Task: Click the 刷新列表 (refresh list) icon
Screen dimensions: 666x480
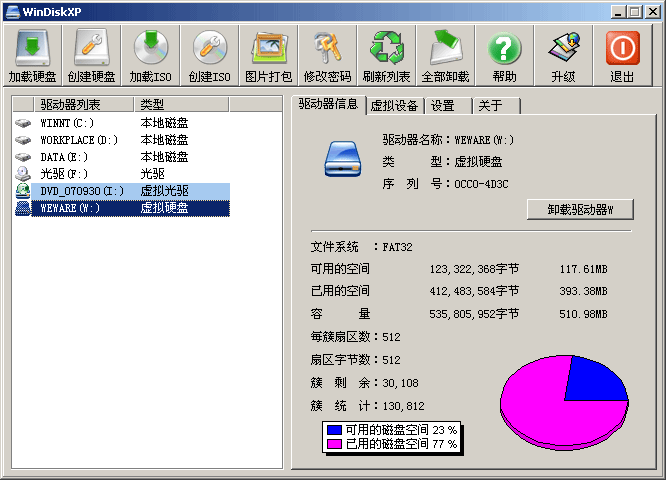Action: click(x=386, y=57)
